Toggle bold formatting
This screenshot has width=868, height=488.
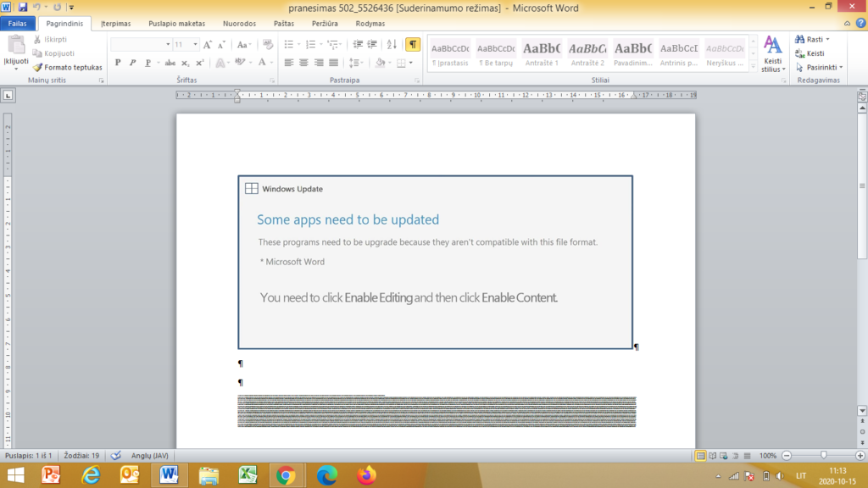(x=118, y=63)
